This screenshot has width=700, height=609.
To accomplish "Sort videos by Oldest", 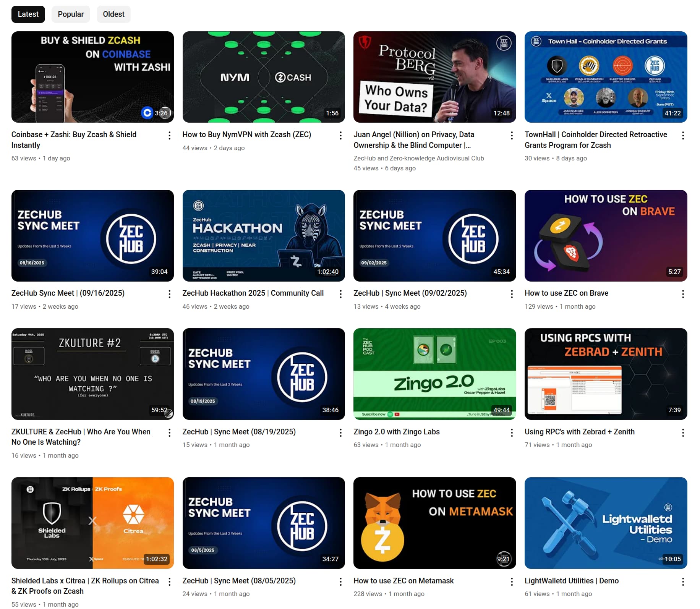I will pyautogui.click(x=113, y=14).
